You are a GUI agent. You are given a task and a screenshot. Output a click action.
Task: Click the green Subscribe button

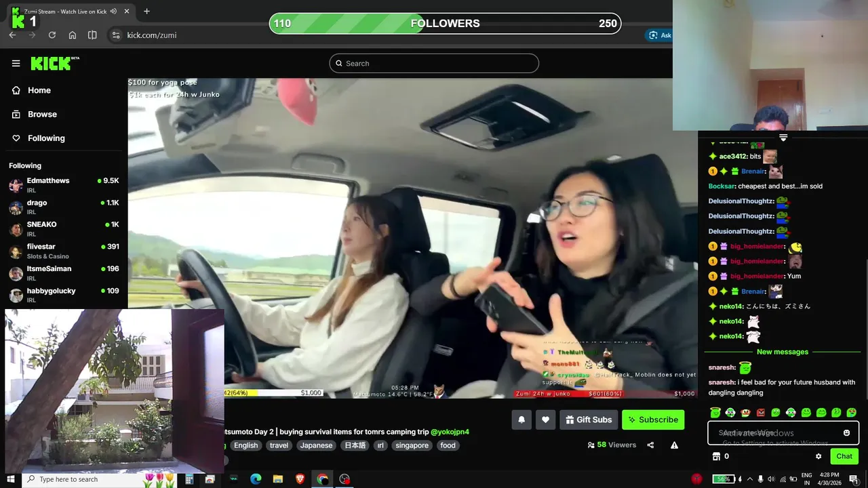[x=653, y=420]
